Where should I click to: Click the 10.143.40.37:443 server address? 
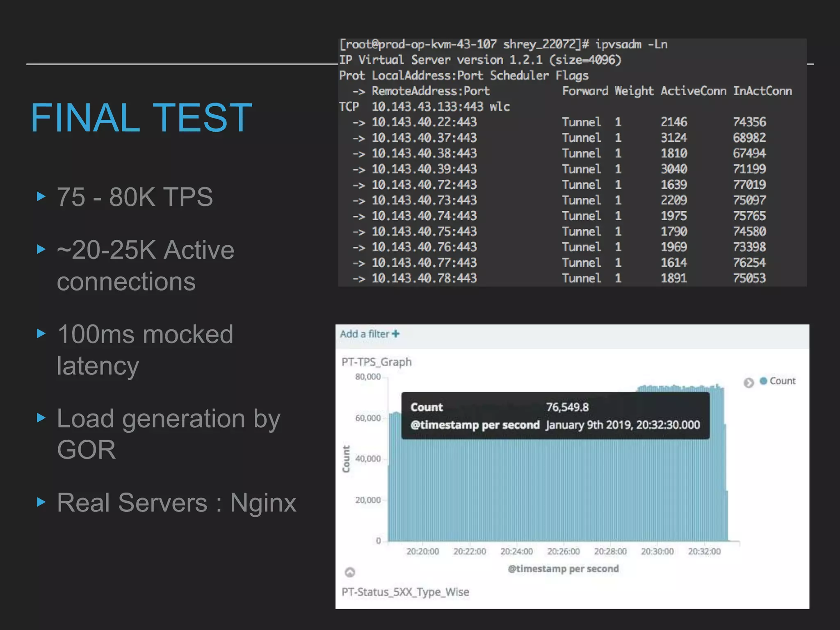[424, 138]
